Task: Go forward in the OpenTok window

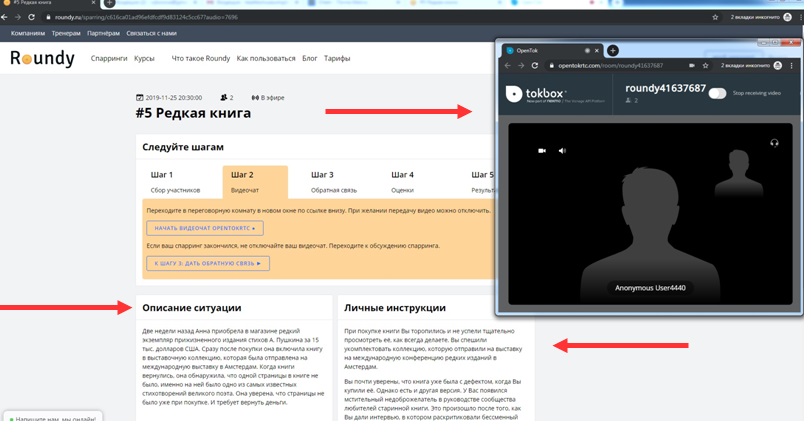Action: point(521,66)
